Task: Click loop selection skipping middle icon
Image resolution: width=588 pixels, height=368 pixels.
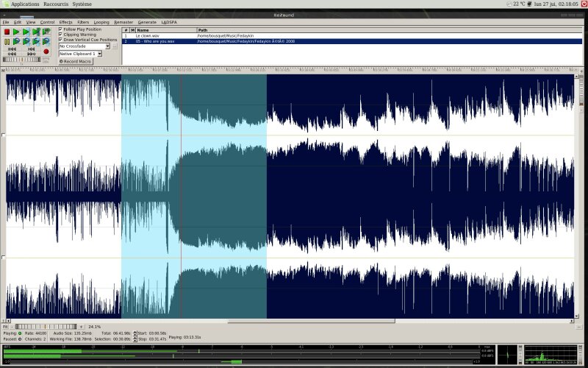Action: 36,41
